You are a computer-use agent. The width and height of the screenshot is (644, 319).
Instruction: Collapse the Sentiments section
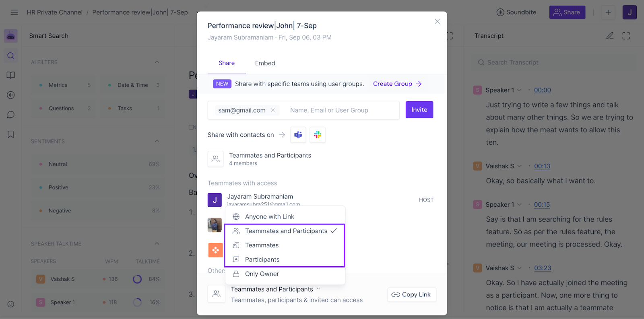[x=157, y=141]
